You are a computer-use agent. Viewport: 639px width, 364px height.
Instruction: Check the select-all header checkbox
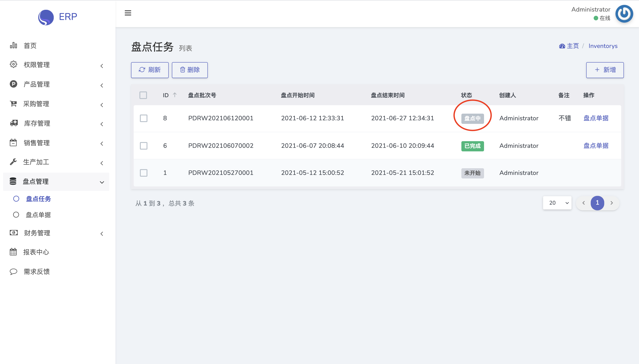point(143,95)
